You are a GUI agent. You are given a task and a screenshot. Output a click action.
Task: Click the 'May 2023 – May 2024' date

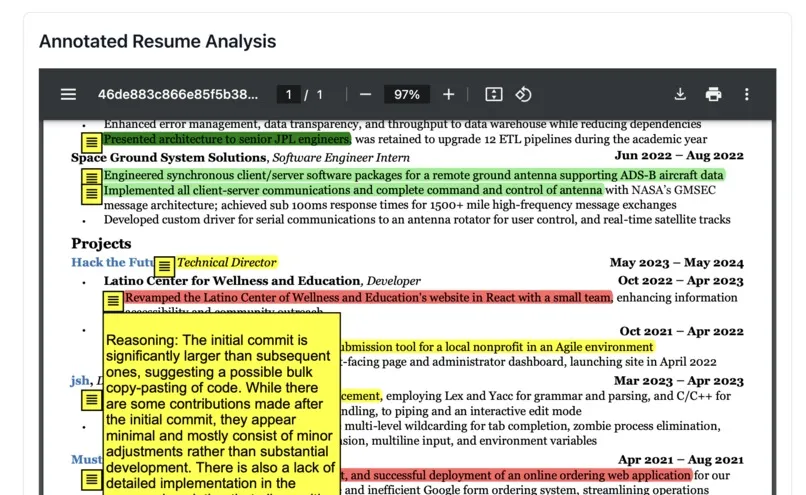(676, 263)
